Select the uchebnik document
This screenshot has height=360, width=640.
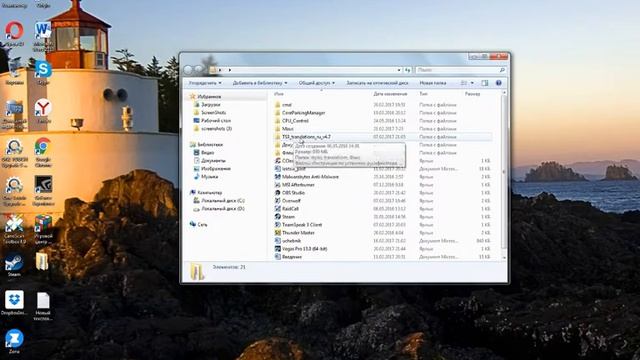pyautogui.click(x=291, y=241)
